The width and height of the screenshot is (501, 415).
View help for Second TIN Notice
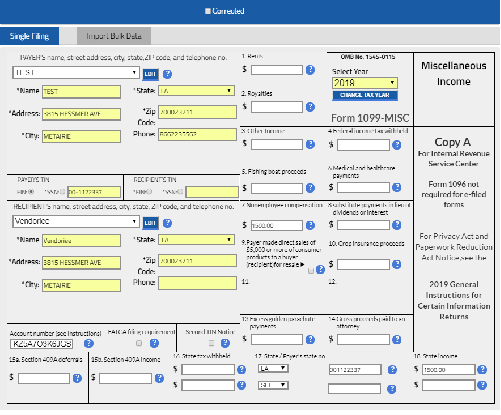click(225, 343)
